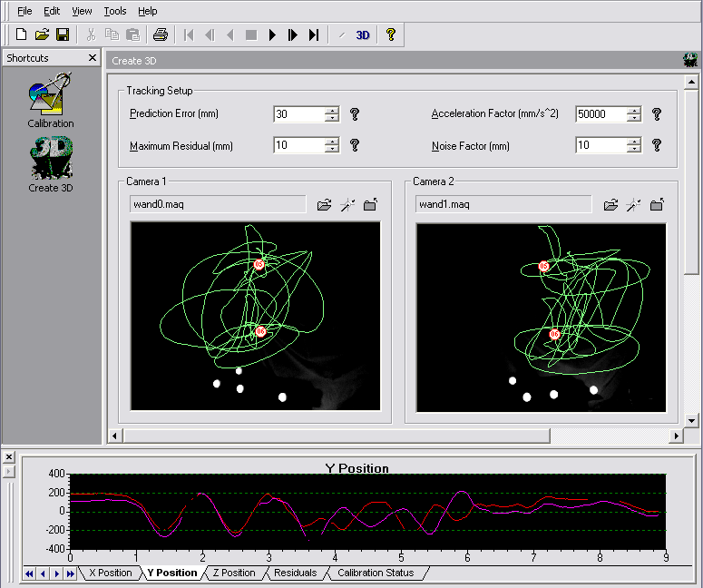Click the horizontal scrollbar right arrow
This screenshot has height=588, width=703.
tap(676, 436)
